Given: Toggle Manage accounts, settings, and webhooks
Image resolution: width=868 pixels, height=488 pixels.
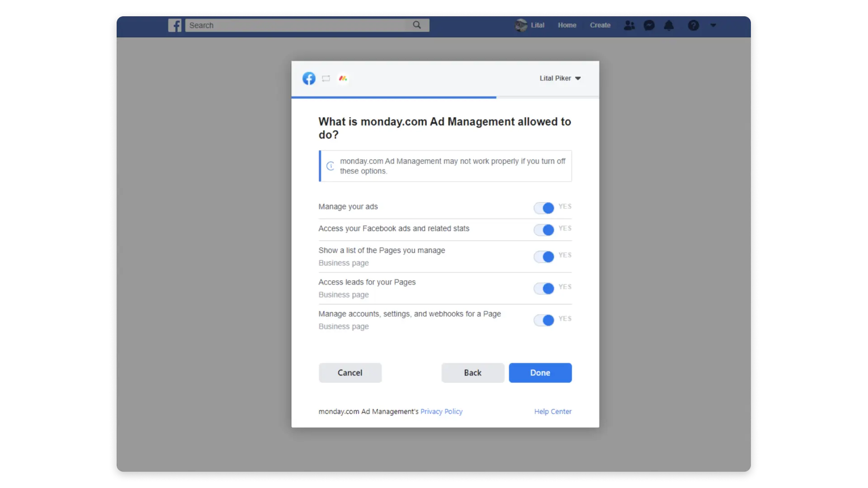Looking at the screenshot, I should pos(544,320).
